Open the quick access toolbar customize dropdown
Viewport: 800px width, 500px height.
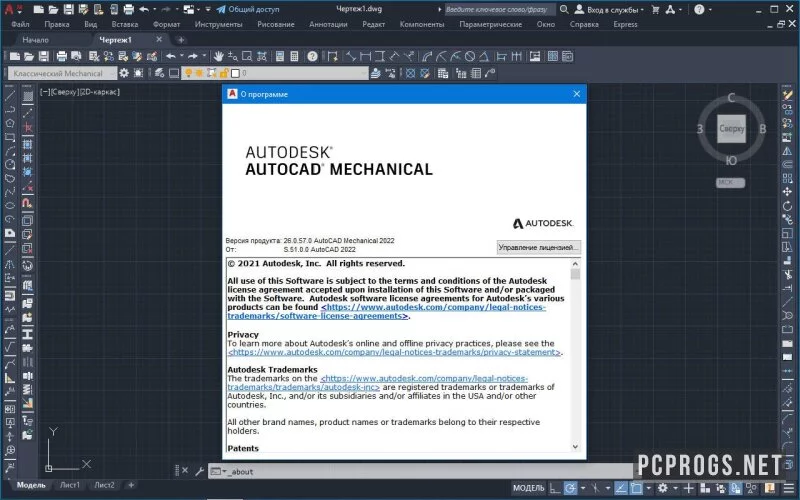point(208,9)
